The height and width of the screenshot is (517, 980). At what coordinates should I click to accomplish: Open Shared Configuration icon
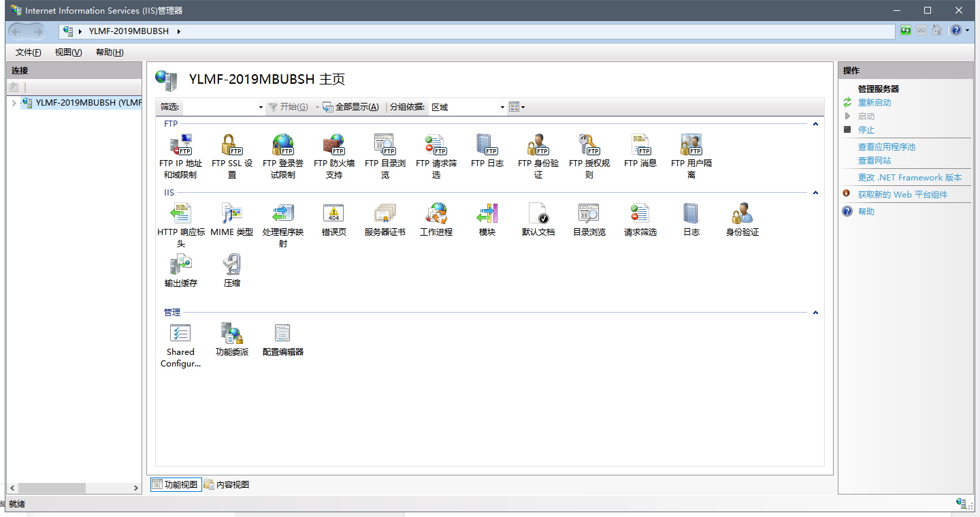(x=180, y=345)
